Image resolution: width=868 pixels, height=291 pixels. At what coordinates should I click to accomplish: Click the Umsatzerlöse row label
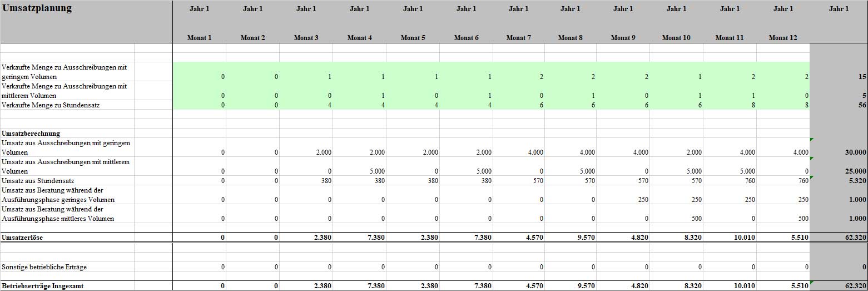click(x=23, y=238)
